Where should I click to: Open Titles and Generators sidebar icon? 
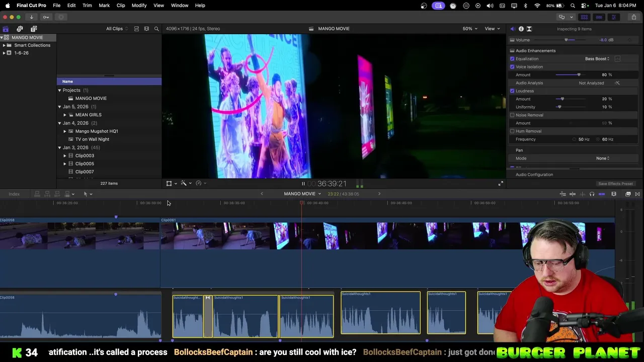[34, 29]
